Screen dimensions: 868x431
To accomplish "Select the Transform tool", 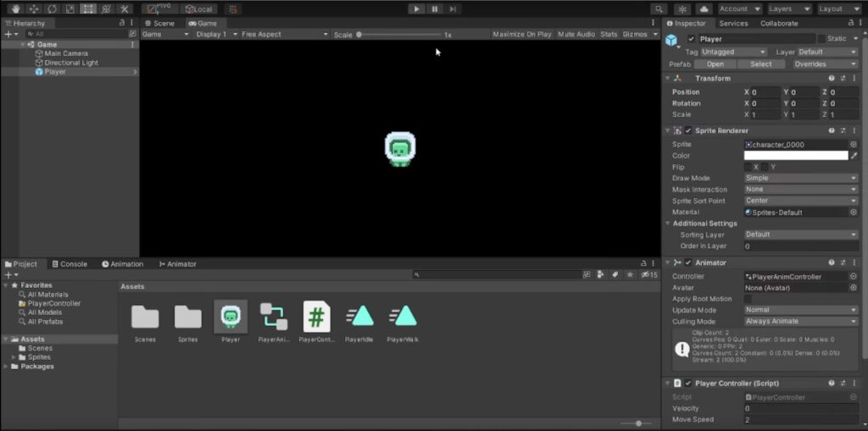I will coord(106,8).
